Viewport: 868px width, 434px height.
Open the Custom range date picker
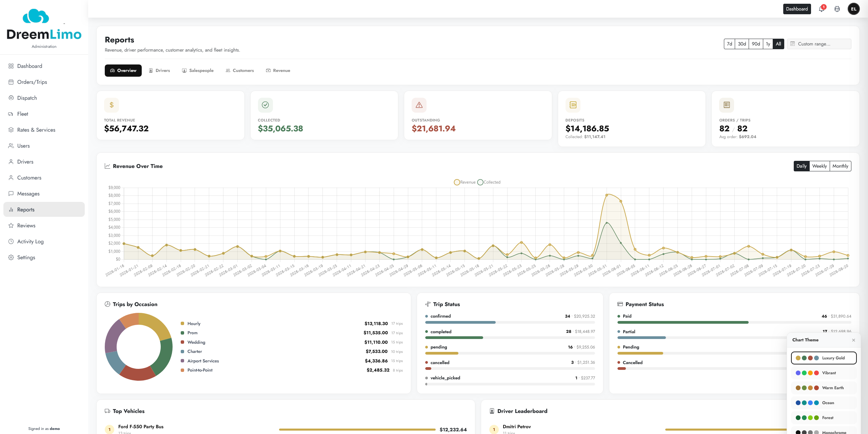pyautogui.click(x=819, y=44)
